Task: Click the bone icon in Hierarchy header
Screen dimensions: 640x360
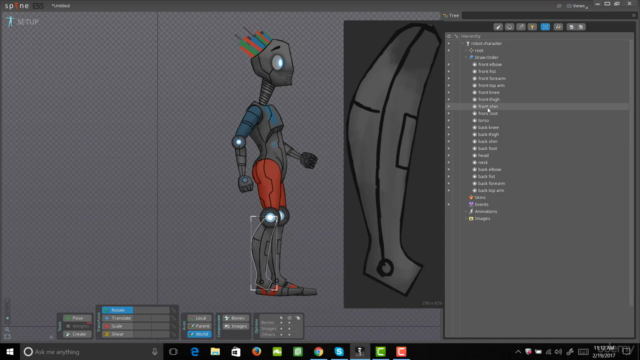Action: (x=456, y=36)
